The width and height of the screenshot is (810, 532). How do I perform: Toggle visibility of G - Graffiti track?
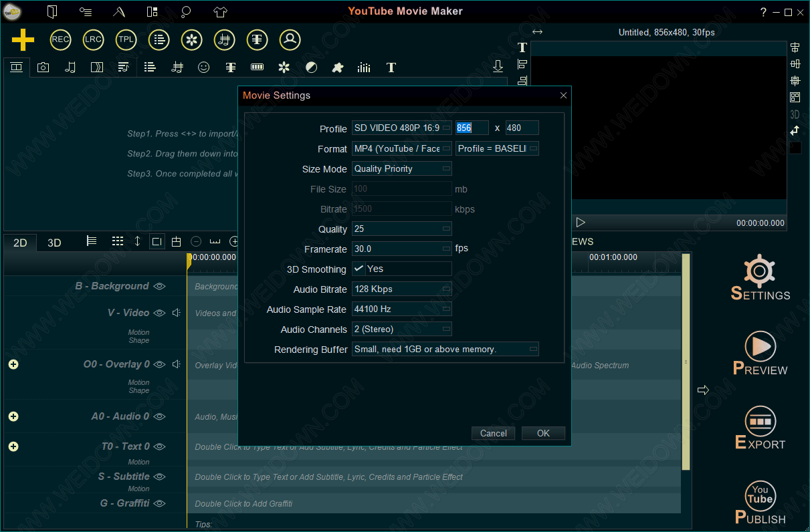(x=159, y=503)
